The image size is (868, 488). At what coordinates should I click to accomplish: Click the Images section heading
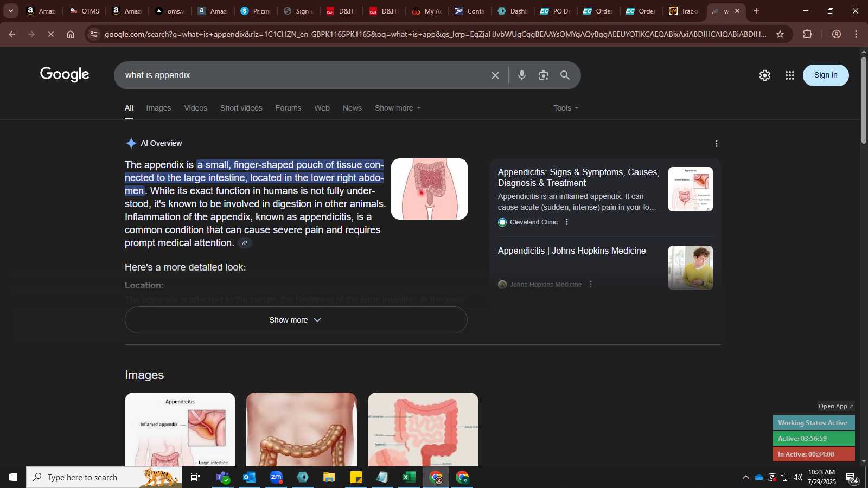[144, 375]
